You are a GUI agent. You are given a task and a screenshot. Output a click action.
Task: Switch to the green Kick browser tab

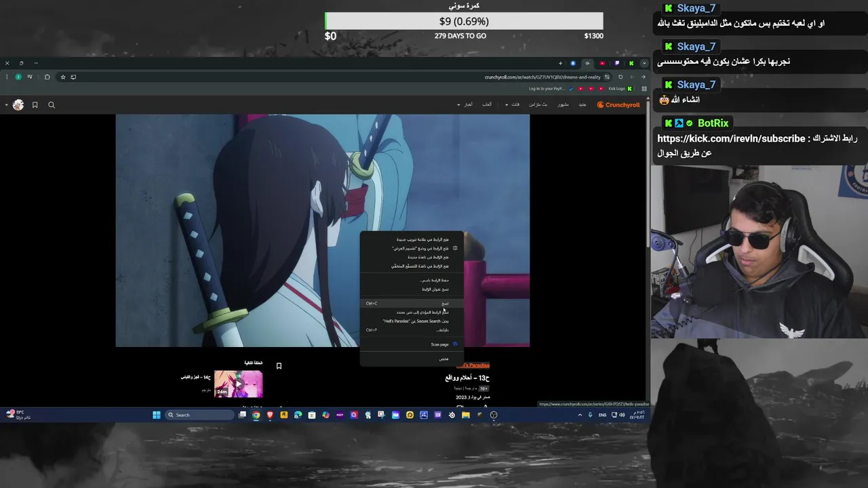tap(631, 63)
